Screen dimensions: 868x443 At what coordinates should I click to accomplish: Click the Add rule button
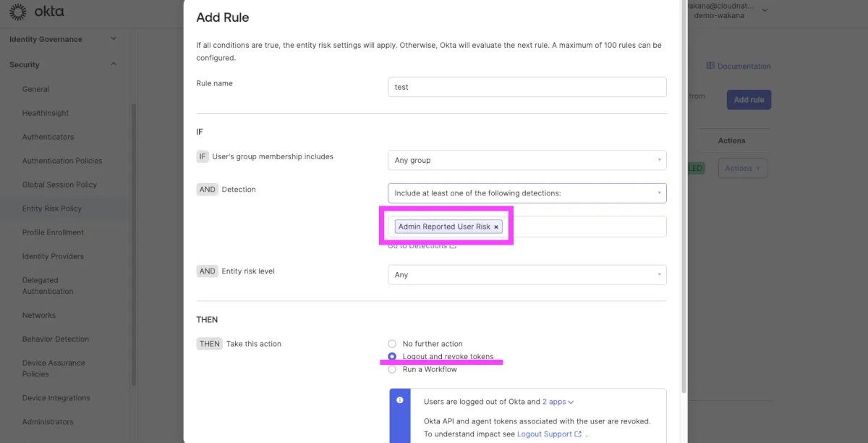pos(749,100)
